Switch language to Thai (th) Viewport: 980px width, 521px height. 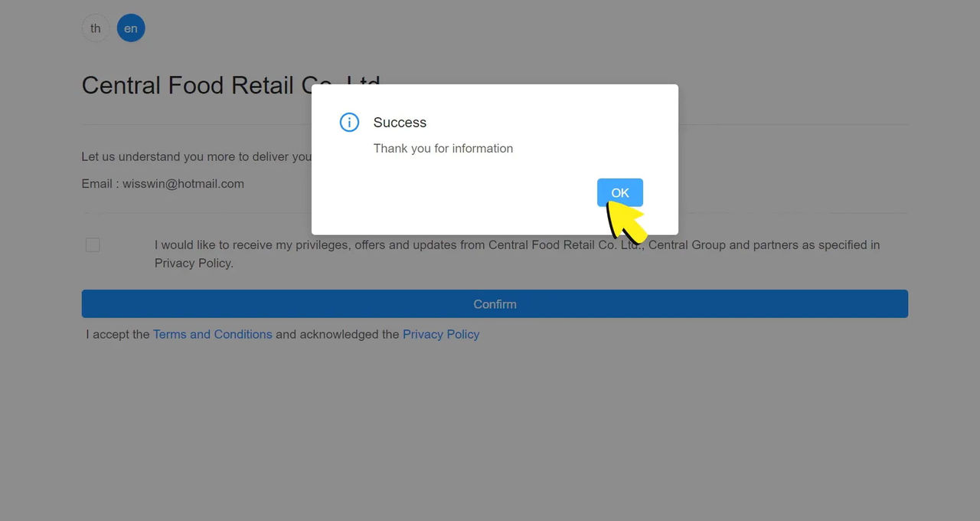96,28
